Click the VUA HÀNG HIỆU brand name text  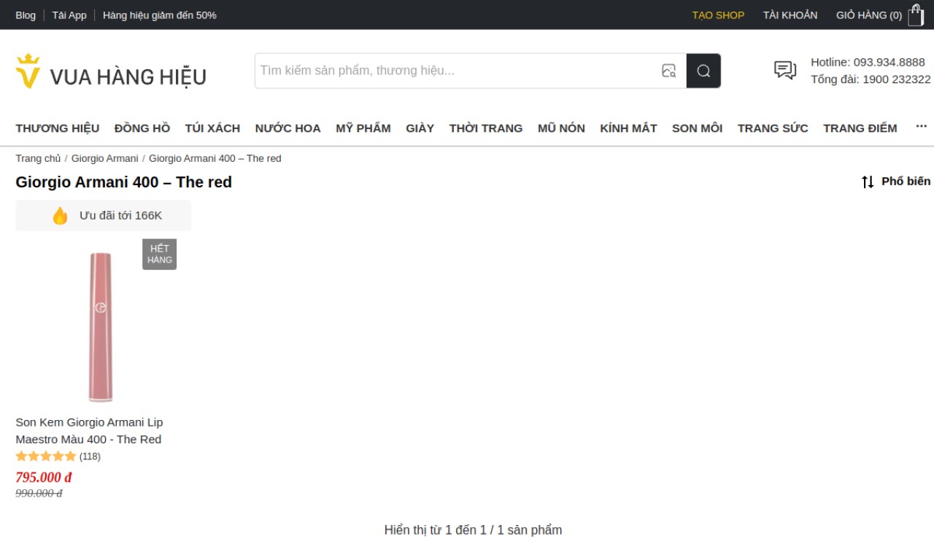[128, 77]
